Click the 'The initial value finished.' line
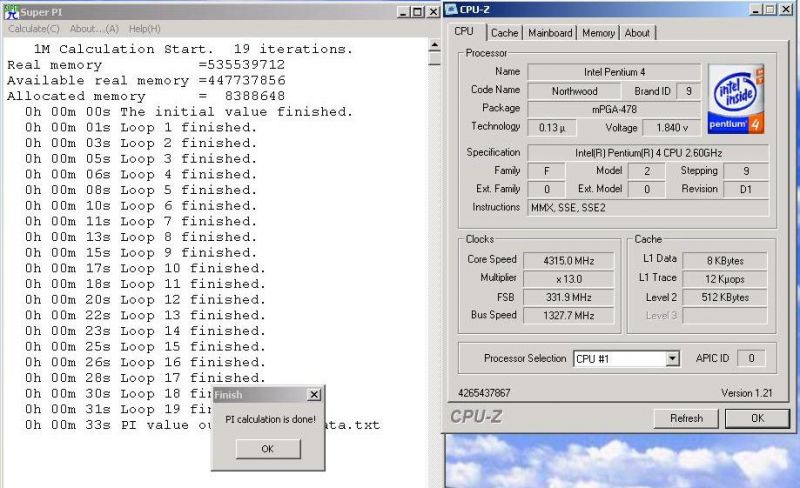Viewport: 800px width, 488px height. click(x=189, y=112)
